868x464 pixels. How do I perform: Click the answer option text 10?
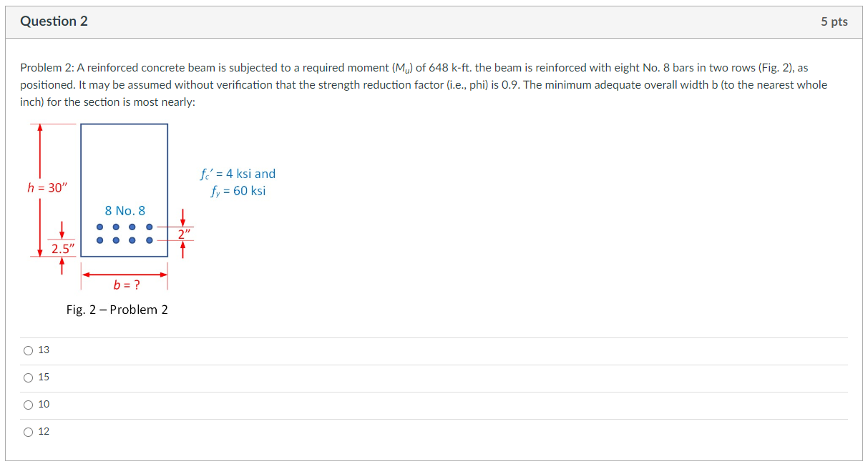[42, 404]
